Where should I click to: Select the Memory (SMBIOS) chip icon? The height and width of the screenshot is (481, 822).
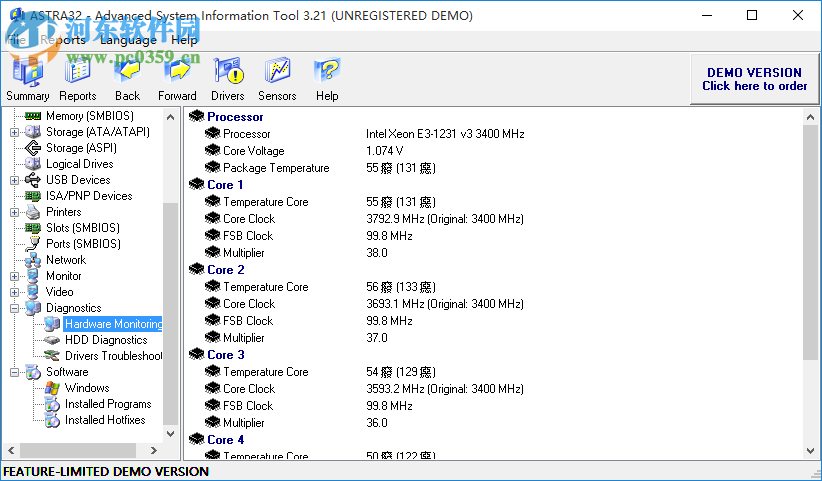[33, 116]
